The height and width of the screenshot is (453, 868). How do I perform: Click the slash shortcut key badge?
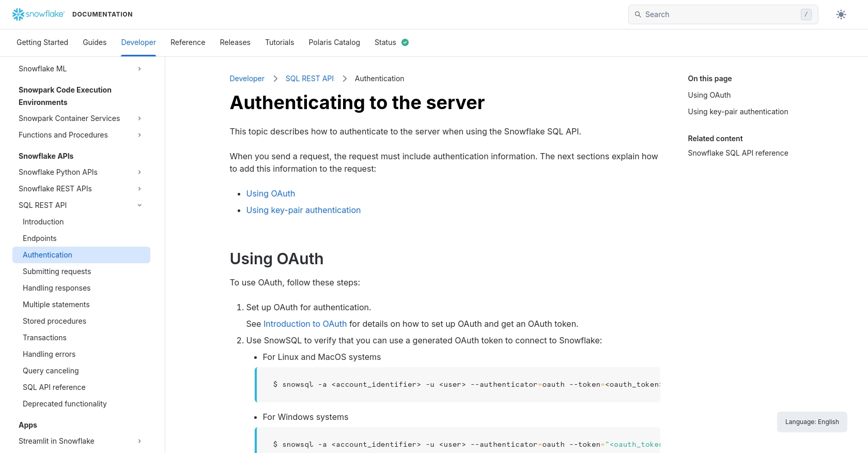tap(806, 14)
